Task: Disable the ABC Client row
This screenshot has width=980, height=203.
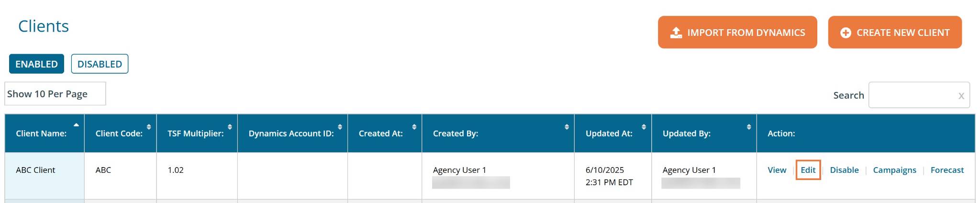Action: tap(844, 170)
